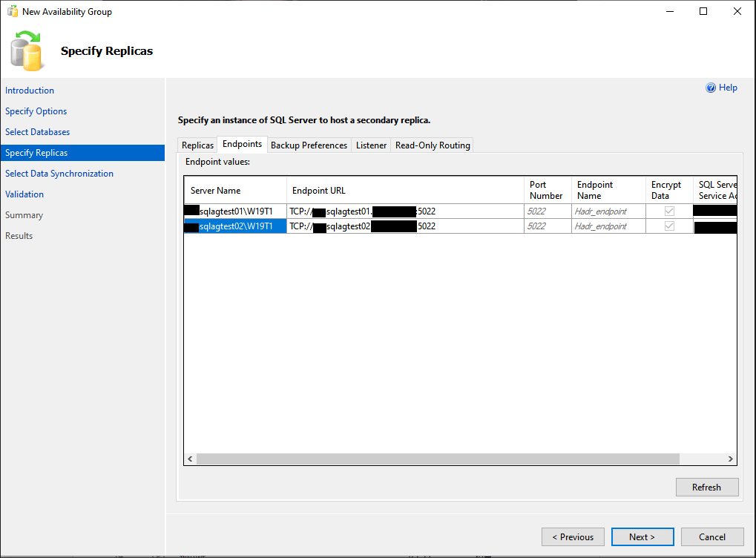Click the title bar availability group icon
This screenshot has width=756, height=558.
[12, 12]
